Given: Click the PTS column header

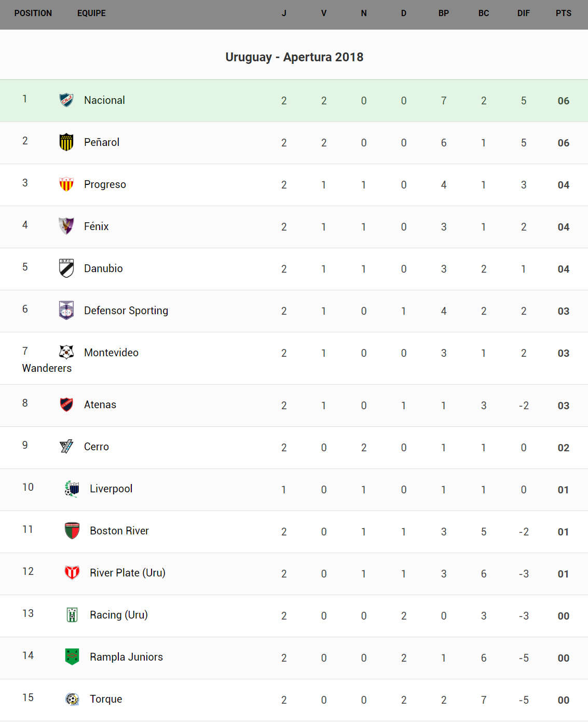Looking at the screenshot, I should [563, 14].
